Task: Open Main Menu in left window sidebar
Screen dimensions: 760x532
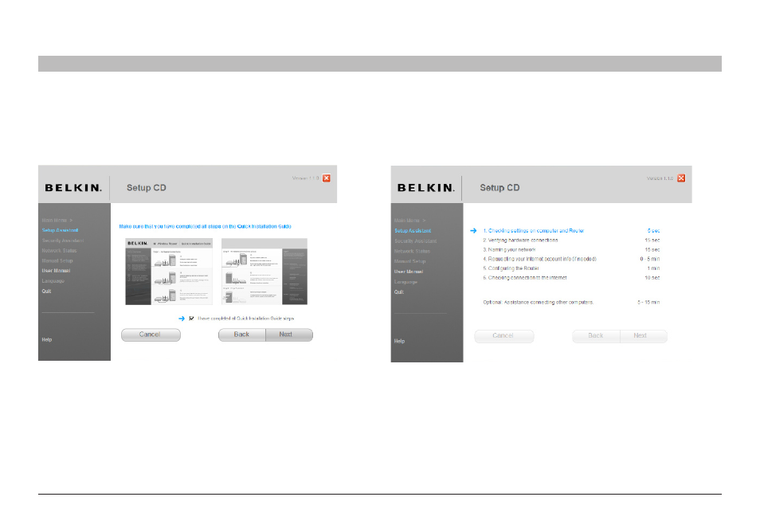Action: pos(57,220)
